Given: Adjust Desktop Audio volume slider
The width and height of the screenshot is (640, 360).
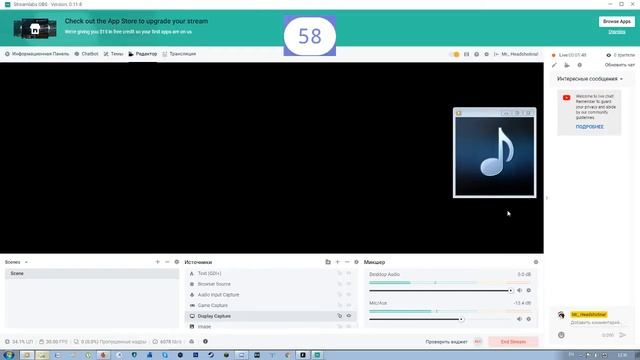Looking at the screenshot, I should (440, 290).
